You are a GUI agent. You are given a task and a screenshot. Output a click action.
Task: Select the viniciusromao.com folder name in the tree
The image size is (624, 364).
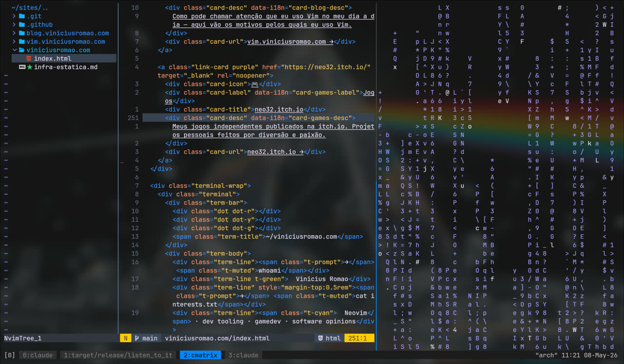pyautogui.click(x=58, y=50)
